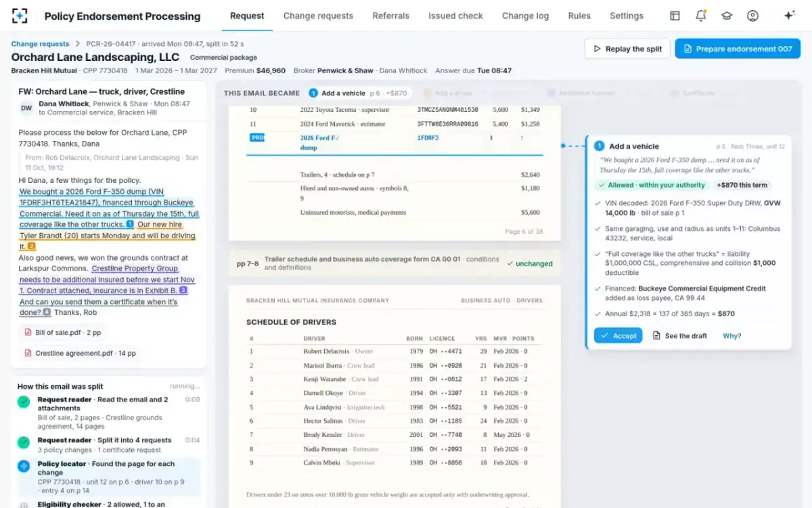
Task: Accept the Add a vehicle change
Action: (618, 335)
